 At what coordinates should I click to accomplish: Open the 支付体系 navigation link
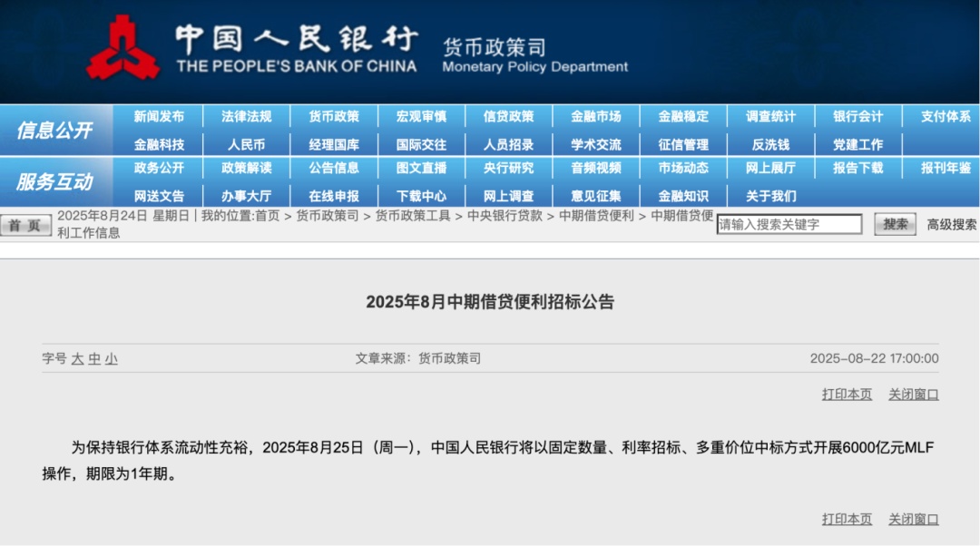tap(946, 117)
